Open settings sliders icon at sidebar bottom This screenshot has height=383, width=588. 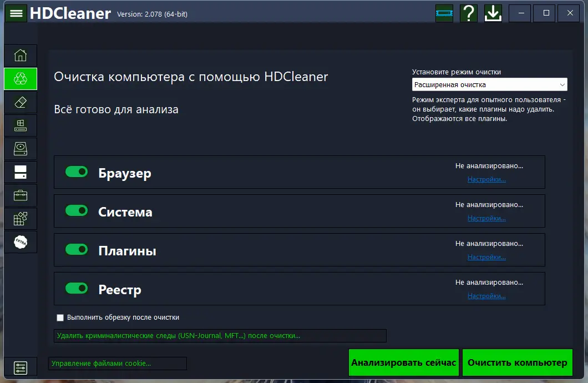(21, 367)
